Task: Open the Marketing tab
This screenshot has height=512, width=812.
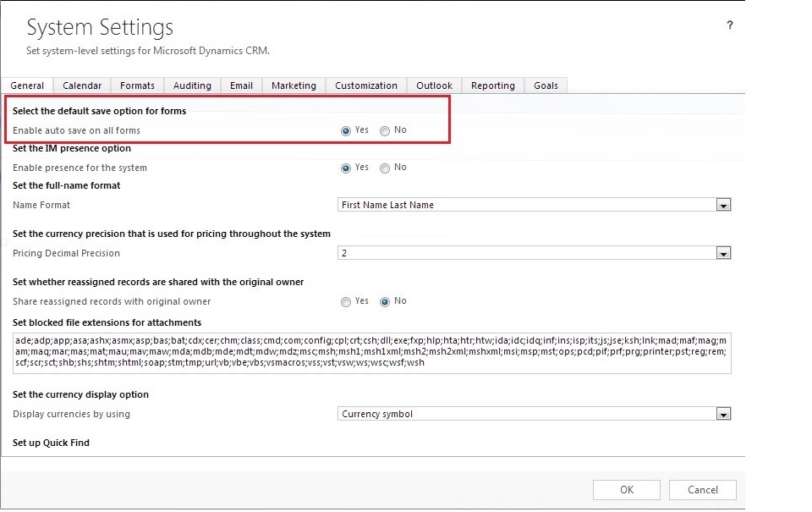Action: (294, 85)
